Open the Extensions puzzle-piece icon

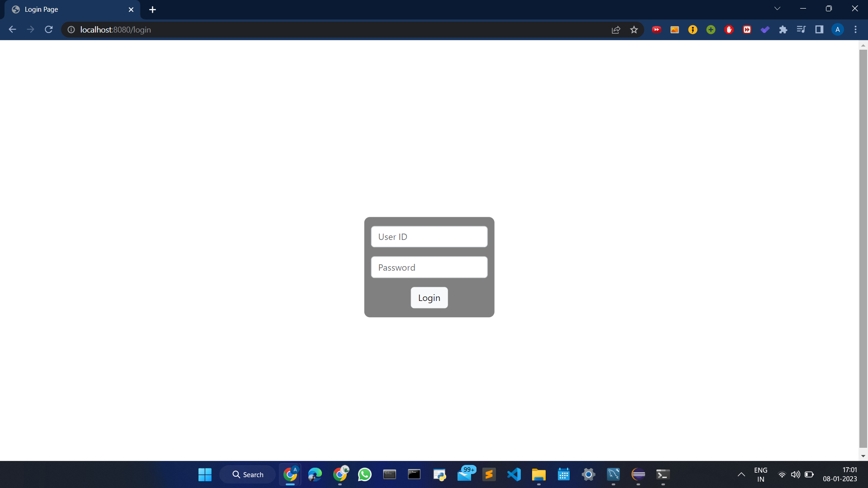pos(783,29)
